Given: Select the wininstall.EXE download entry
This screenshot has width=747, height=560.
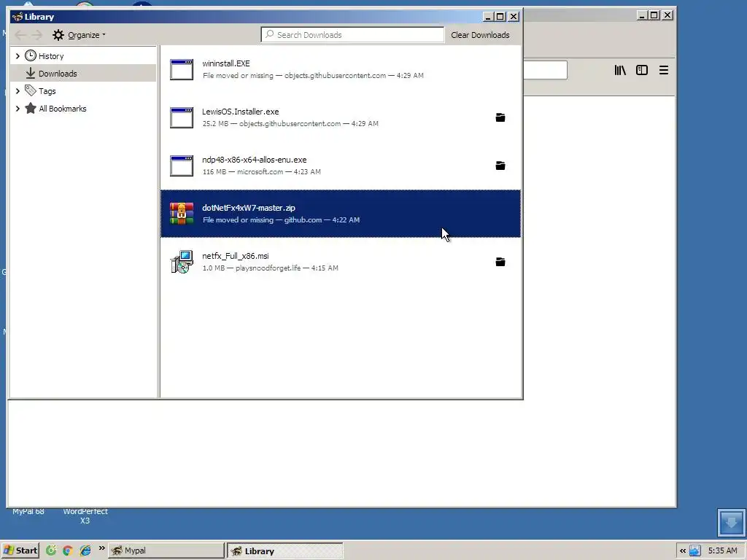Looking at the screenshot, I should [x=341, y=69].
